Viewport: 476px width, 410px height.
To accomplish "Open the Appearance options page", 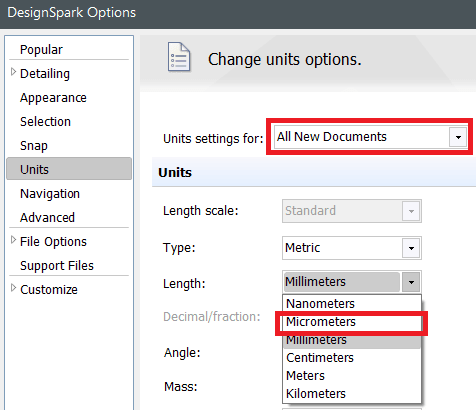I will (53, 98).
